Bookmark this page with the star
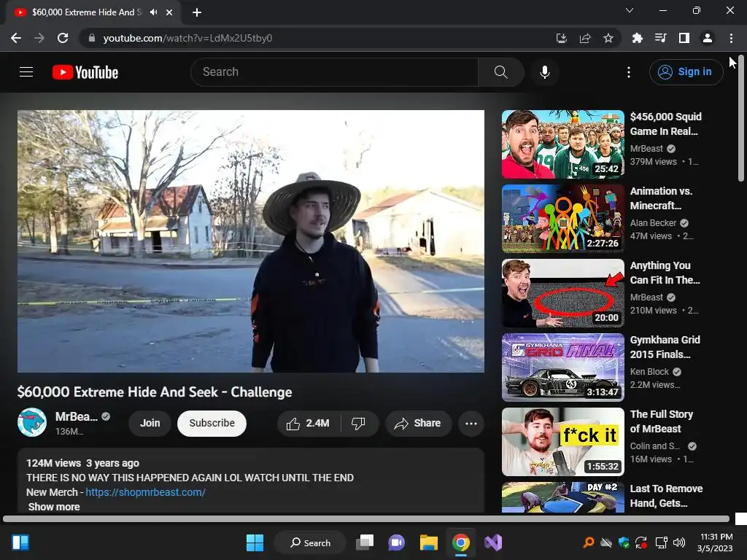Viewport: 747px width, 560px height. [608, 38]
